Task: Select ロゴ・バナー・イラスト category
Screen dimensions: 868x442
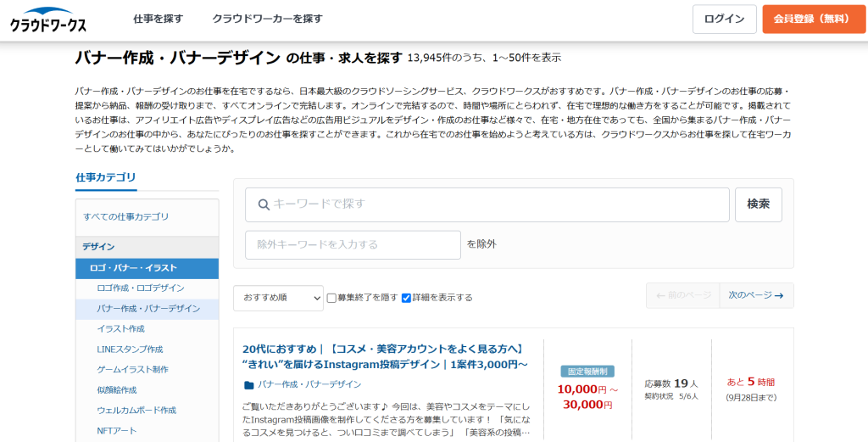Action: [147, 268]
